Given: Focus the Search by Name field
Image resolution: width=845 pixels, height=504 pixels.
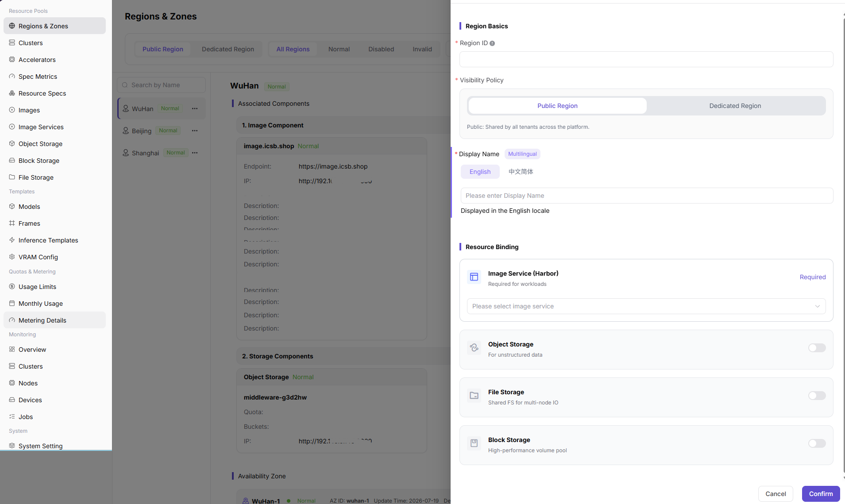Looking at the screenshot, I should [x=161, y=85].
